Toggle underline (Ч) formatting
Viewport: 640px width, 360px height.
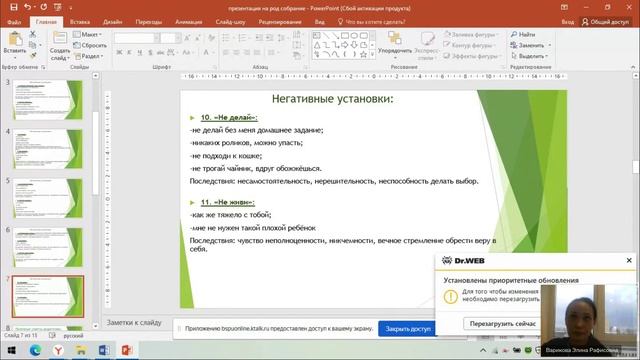point(140,52)
